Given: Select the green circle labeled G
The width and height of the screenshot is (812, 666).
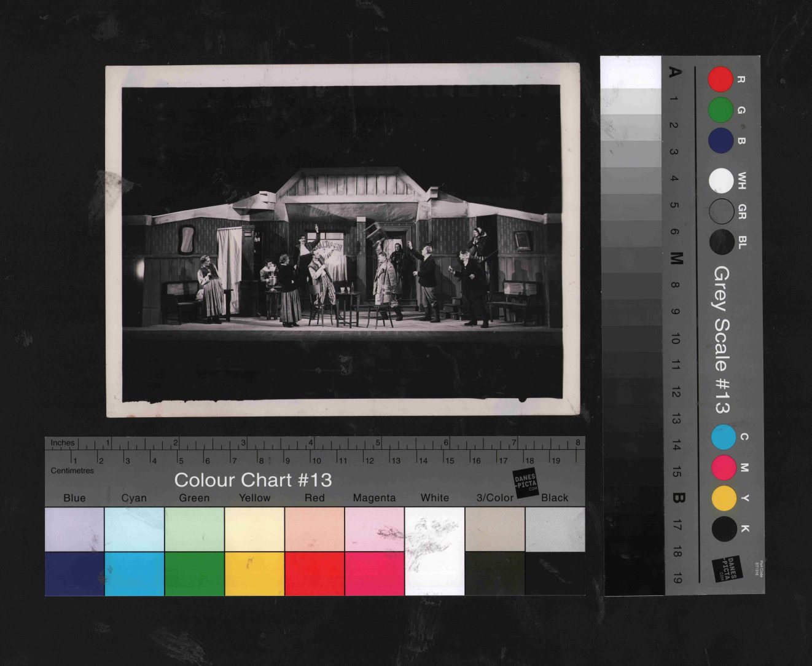Looking at the screenshot, I should pos(720,110).
